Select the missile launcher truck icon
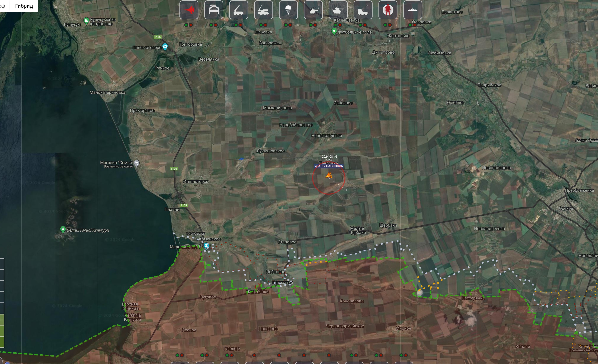598x364 pixels. pyautogui.click(x=238, y=10)
